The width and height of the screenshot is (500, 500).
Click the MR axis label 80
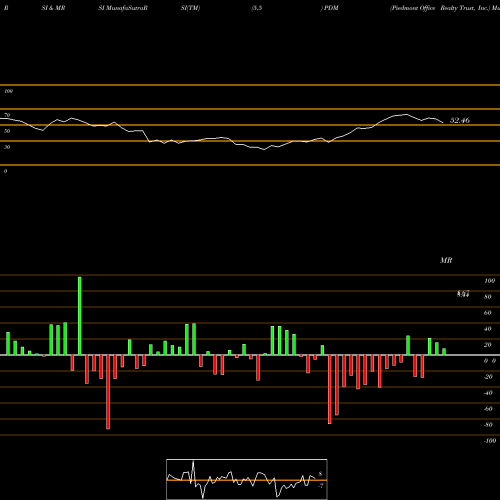pyautogui.click(x=488, y=297)
